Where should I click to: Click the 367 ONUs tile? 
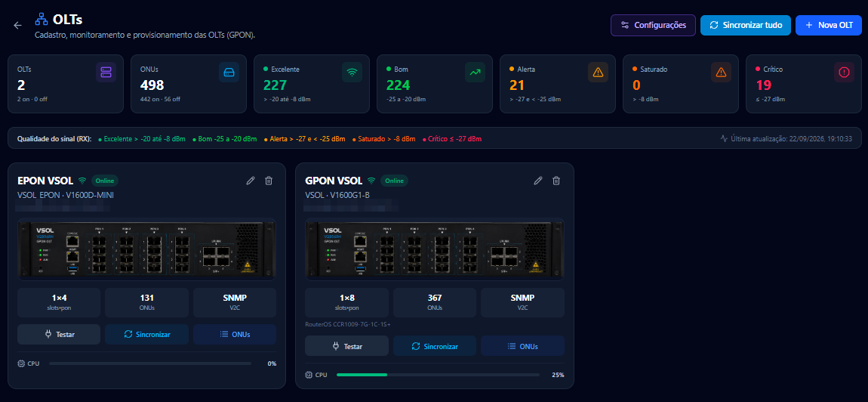coord(435,302)
